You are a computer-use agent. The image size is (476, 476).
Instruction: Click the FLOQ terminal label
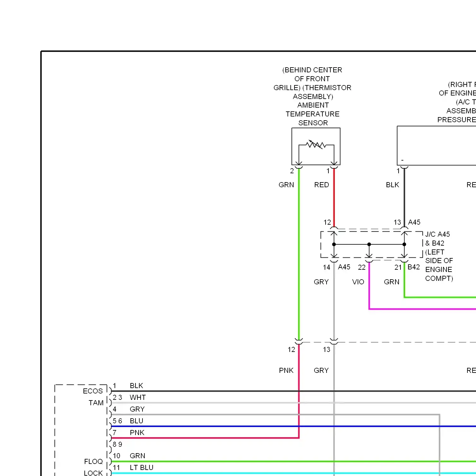pos(93,461)
